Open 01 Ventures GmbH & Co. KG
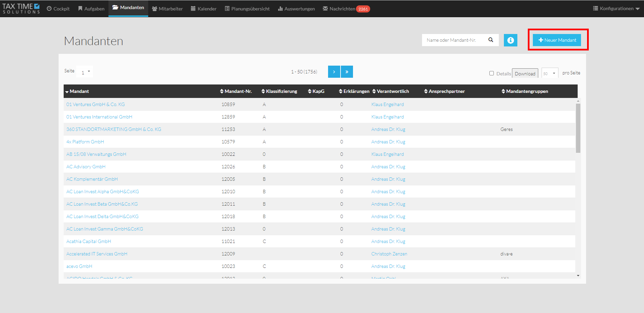The width and height of the screenshot is (644, 313). (96, 104)
